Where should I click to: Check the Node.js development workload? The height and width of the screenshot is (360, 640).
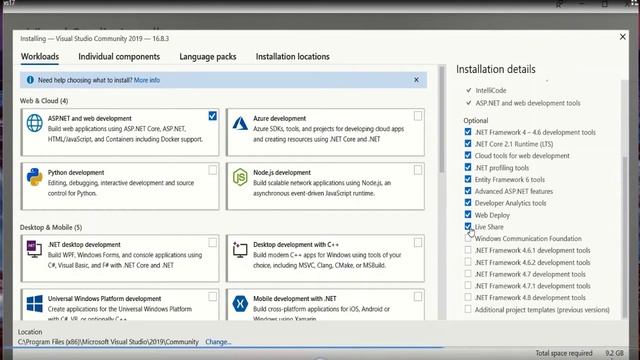418,170
